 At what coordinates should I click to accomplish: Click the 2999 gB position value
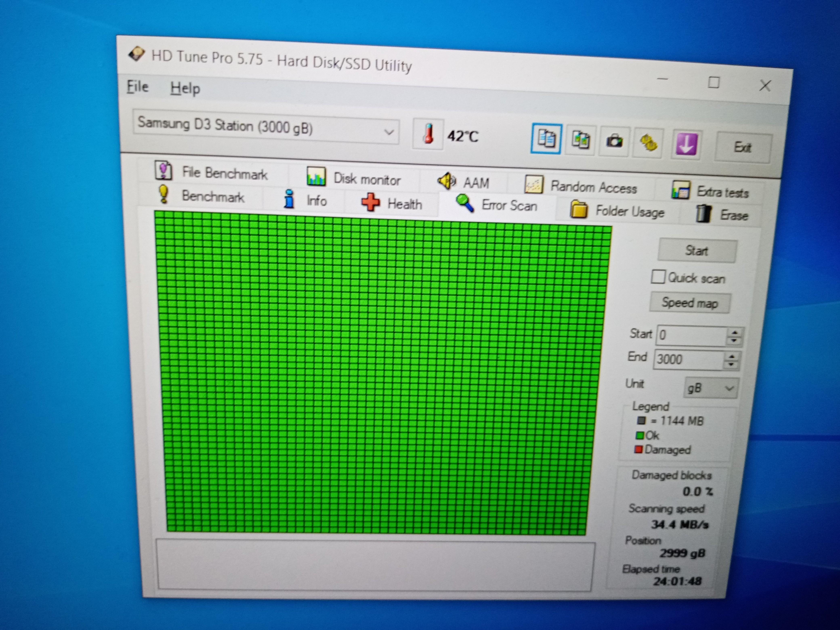(x=682, y=553)
